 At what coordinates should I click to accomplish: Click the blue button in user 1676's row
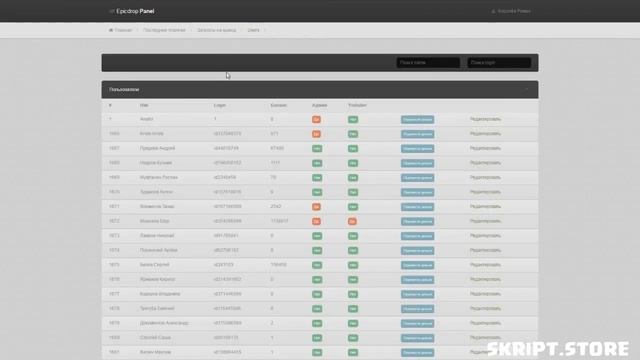pos(418,280)
